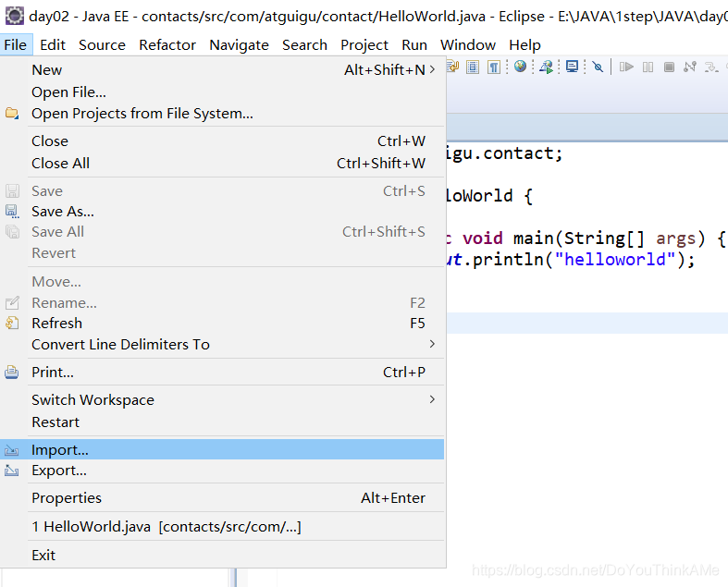Choose Refresh in File menu
The height and width of the screenshot is (587, 728).
[x=222, y=323]
